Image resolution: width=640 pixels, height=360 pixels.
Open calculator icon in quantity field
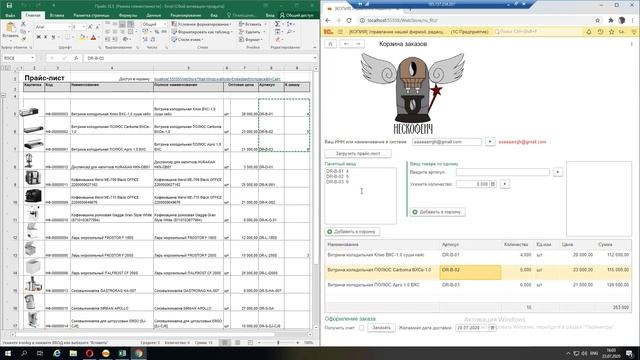493,184
